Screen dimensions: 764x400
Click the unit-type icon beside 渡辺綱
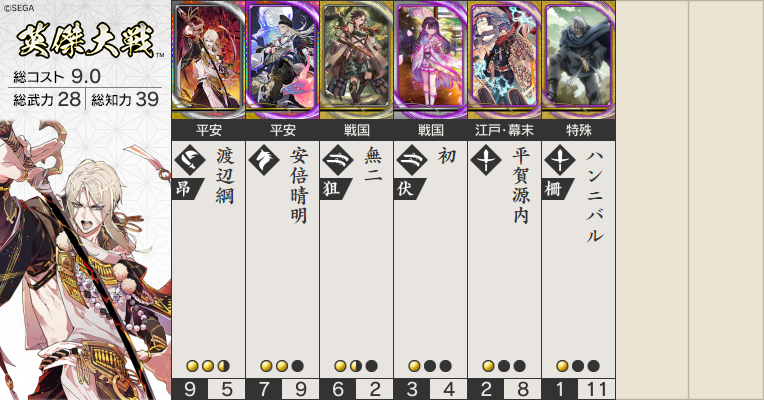coord(190,160)
